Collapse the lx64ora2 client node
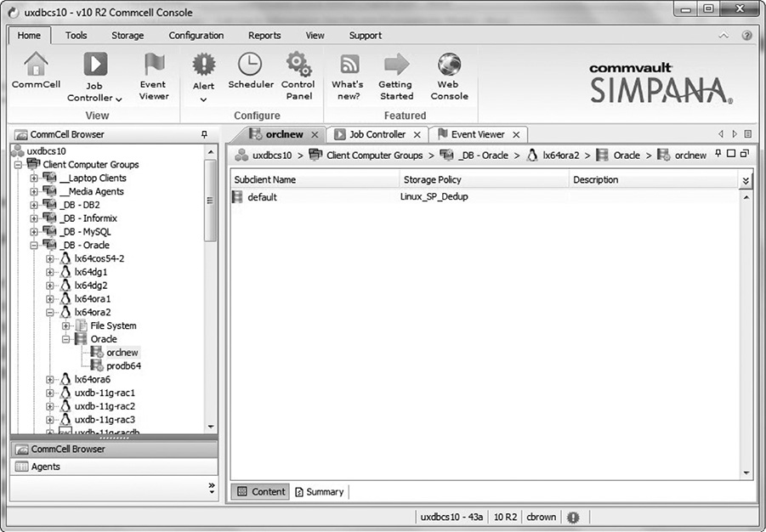This screenshot has width=766, height=532. [50, 313]
